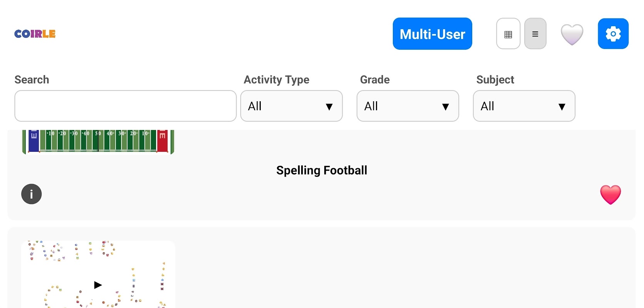
Task: Click the COIRLE logo
Action: [x=35, y=34]
